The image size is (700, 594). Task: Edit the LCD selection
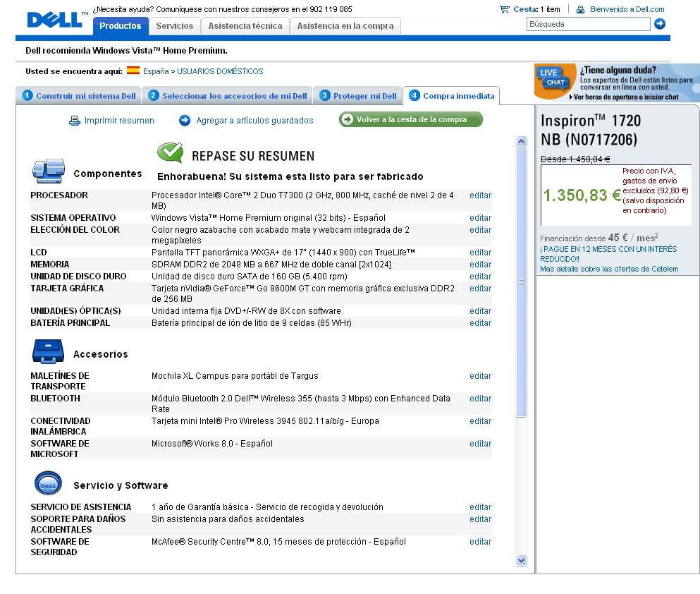(480, 253)
